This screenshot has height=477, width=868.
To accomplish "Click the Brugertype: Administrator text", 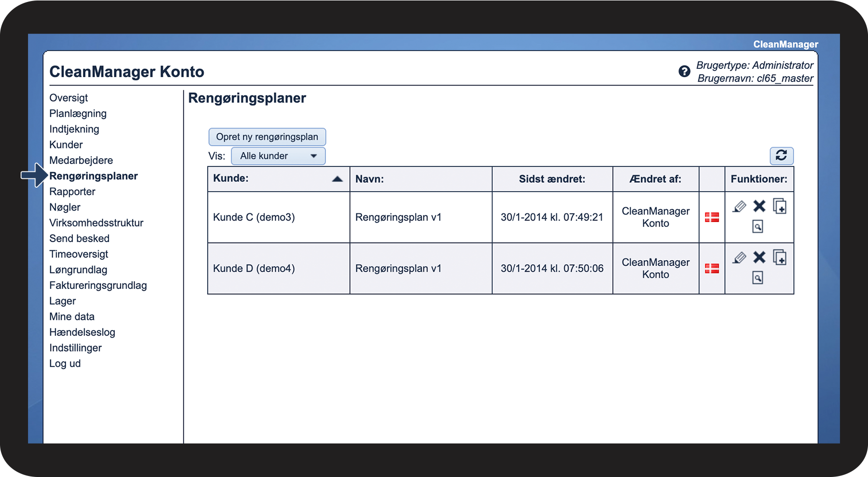I will tap(755, 65).
